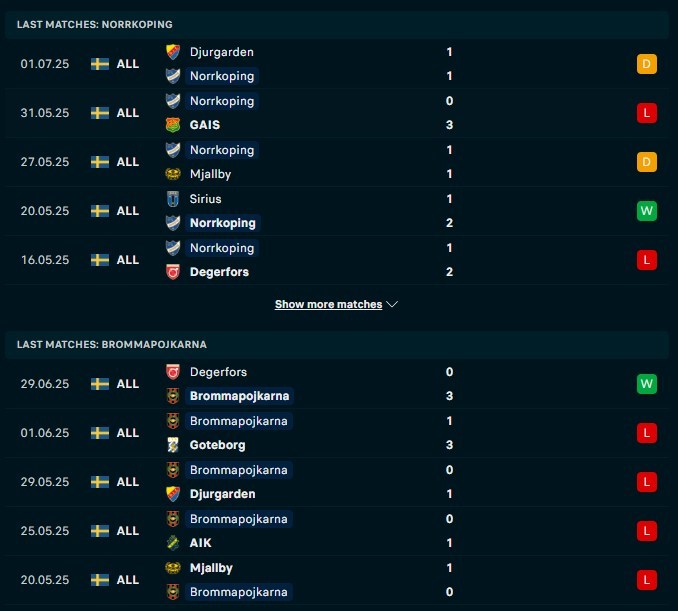Click Mjallby crest in 27.05.25 match
678x611 pixels.
tap(173, 174)
